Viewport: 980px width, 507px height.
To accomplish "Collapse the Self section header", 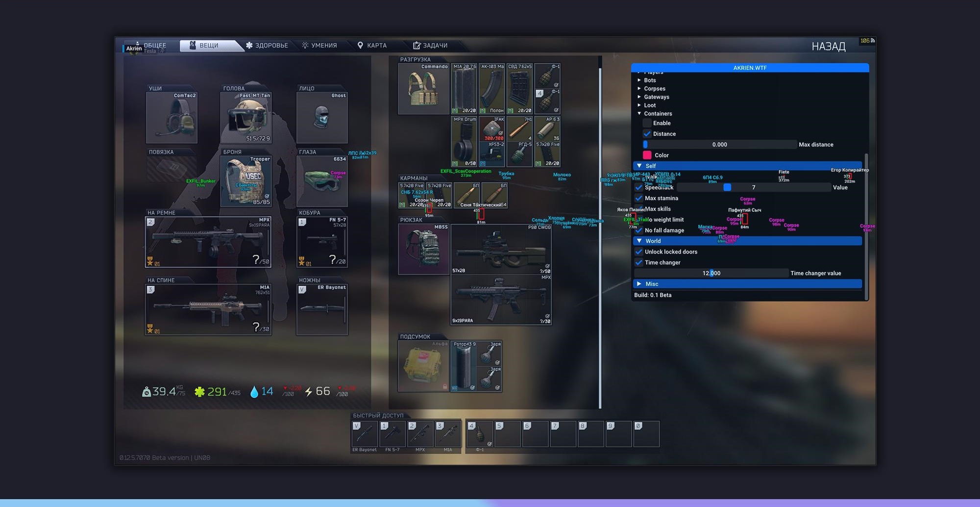I will pos(747,166).
